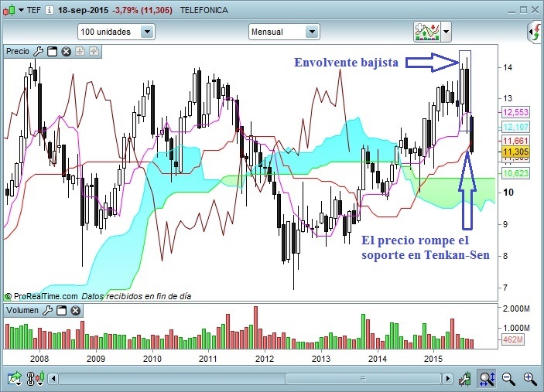
Task: Open Precio panel settings with the wrench icon
Action: tap(38, 51)
